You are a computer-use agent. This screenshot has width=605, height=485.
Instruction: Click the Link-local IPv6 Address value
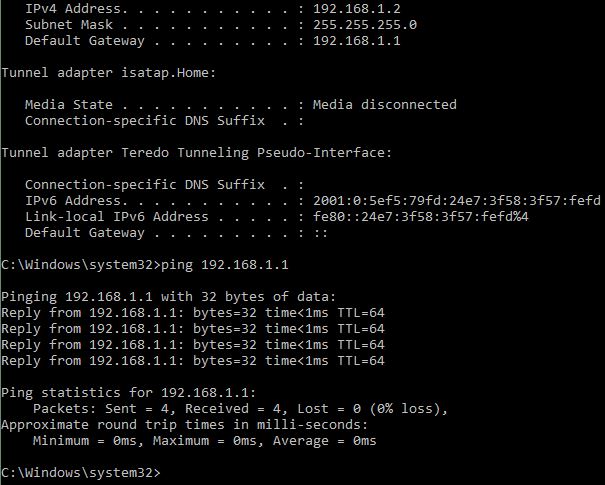(x=420, y=217)
